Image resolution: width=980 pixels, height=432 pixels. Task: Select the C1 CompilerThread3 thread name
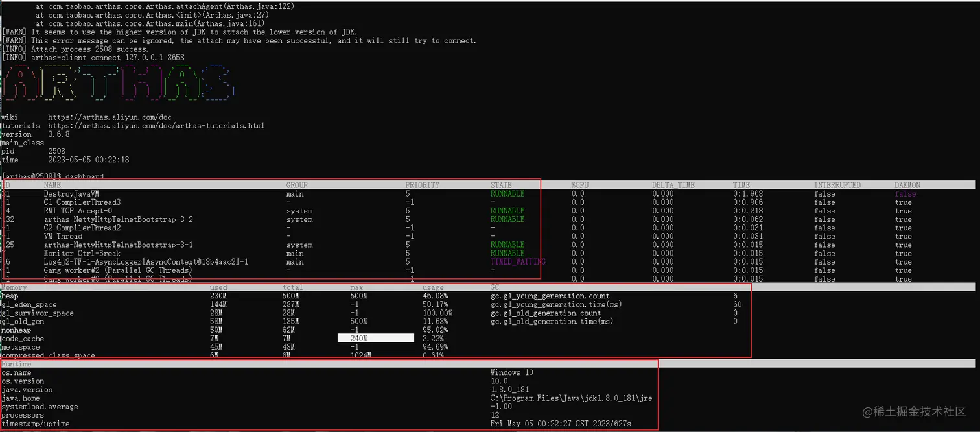[x=82, y=202]
